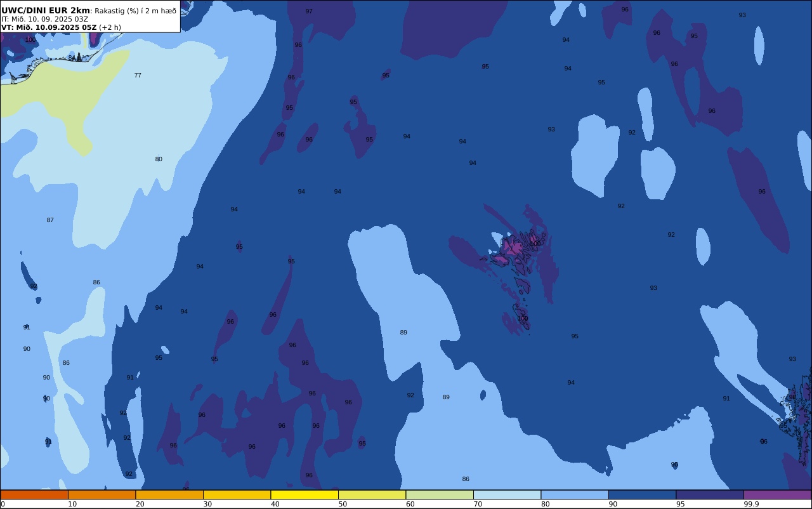
Task: Click the legend tick label '50'
Action: pos(343,504)
